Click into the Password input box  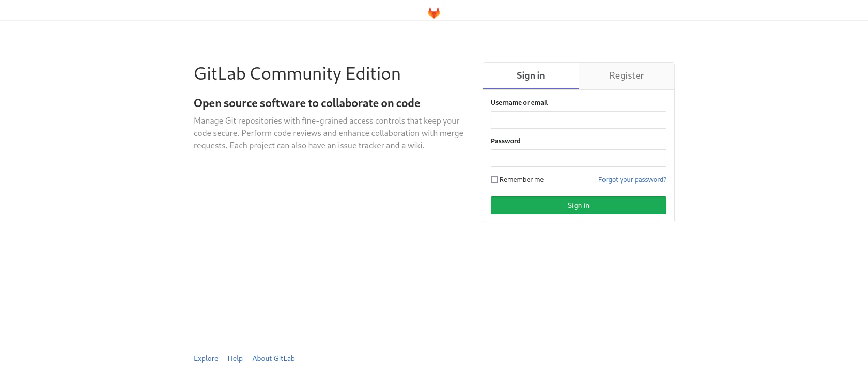579,158
